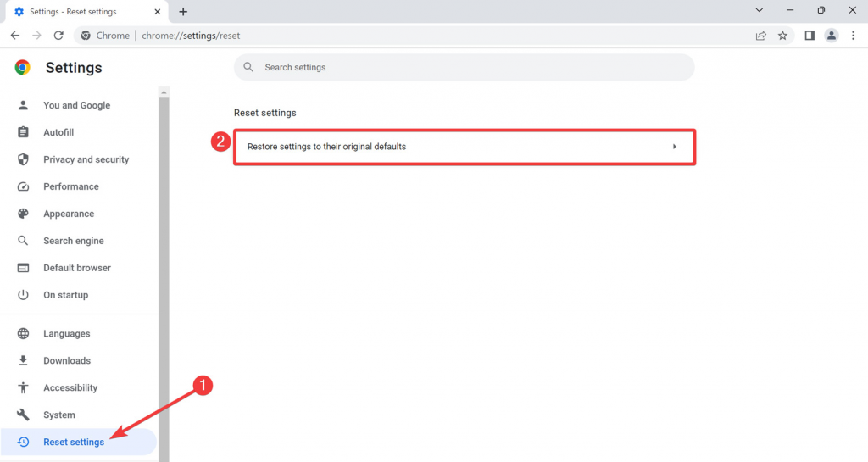Click the Reset settings section heading

click(265, 113)
